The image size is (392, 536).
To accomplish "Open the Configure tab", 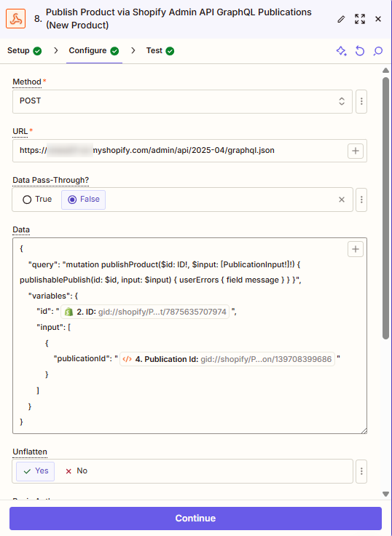I will click(94, 50).
